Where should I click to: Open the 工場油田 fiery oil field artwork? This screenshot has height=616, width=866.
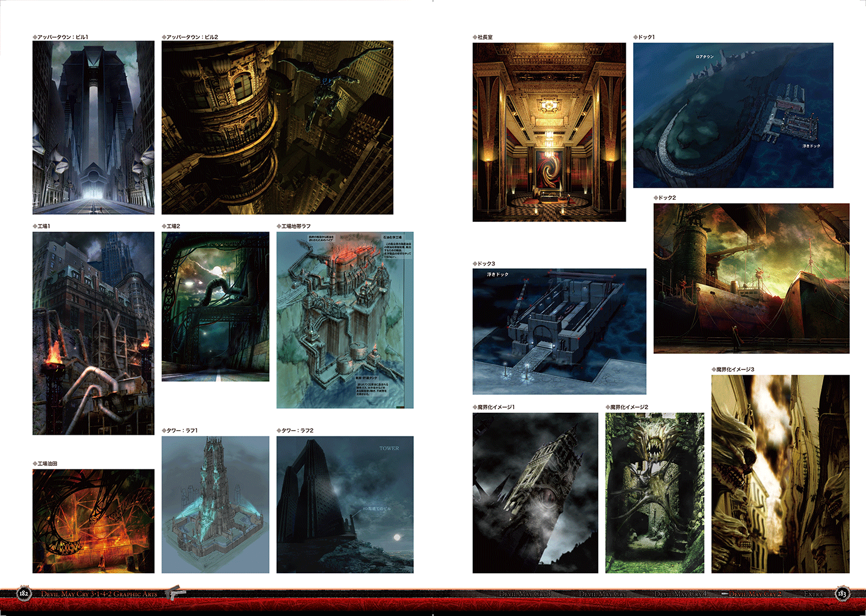(93, 521)
